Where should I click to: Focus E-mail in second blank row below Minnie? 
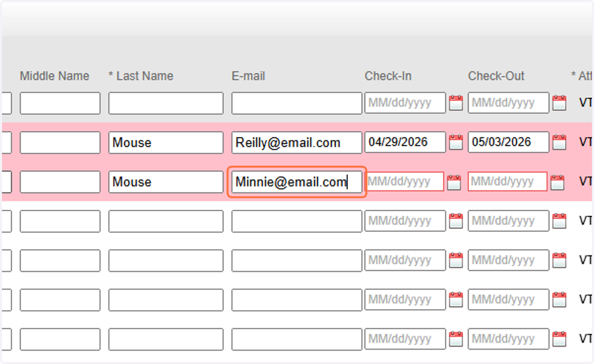pyautogui.click(x=297, y=261)
